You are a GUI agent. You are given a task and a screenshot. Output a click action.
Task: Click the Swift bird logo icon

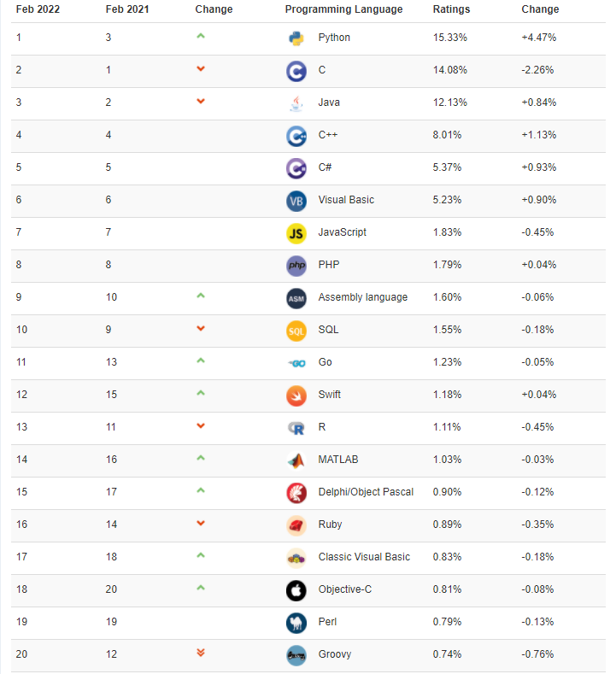(296, 396)
